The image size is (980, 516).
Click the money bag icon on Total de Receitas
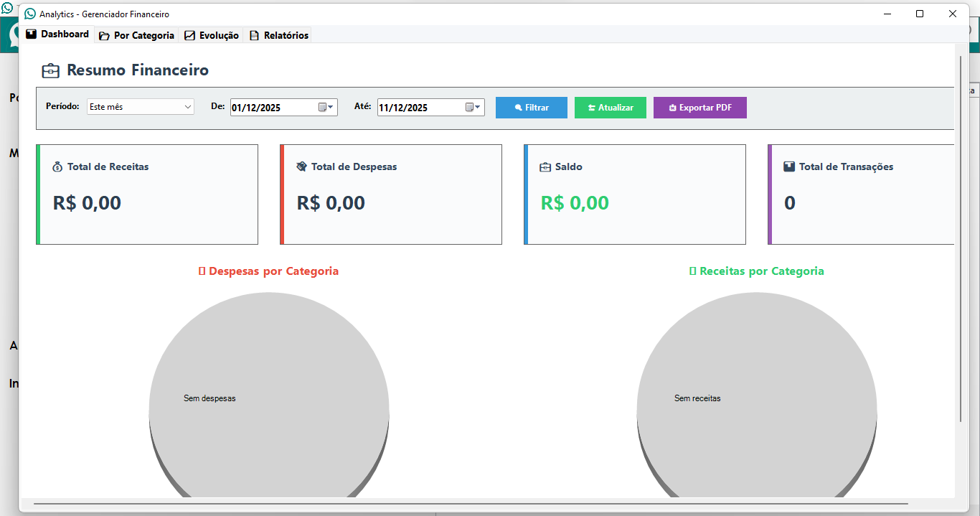[x=58, y=166]
